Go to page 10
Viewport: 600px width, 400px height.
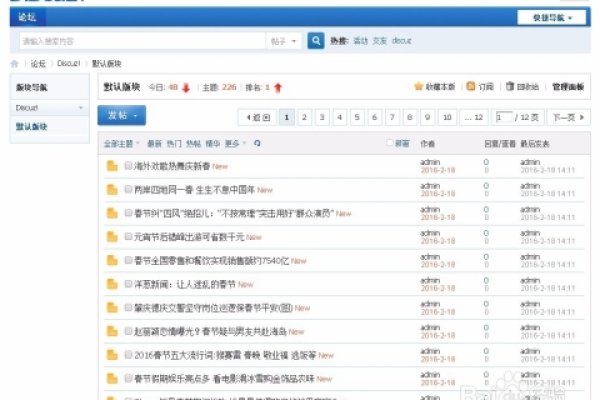(447, 117)
